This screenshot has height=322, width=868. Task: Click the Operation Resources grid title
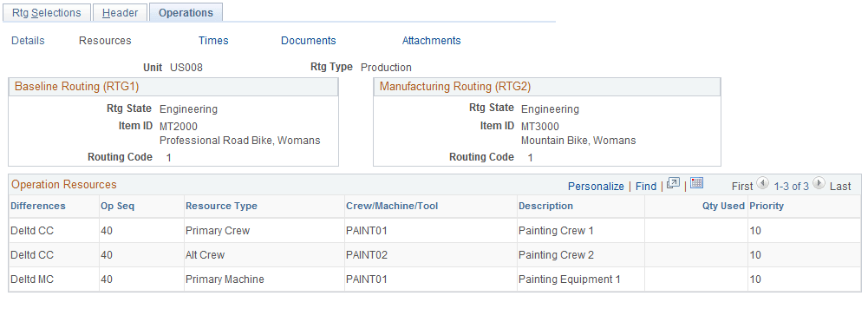click(64, 184)
